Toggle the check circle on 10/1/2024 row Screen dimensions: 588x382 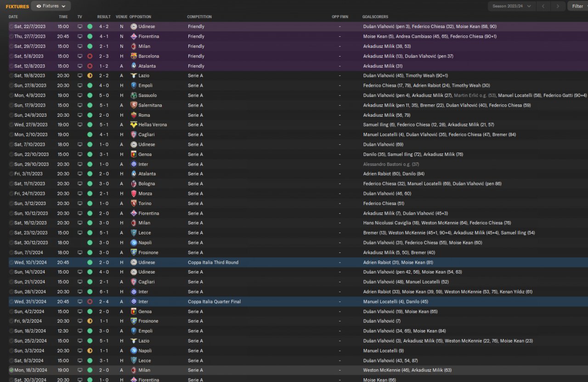click(11, 262)
